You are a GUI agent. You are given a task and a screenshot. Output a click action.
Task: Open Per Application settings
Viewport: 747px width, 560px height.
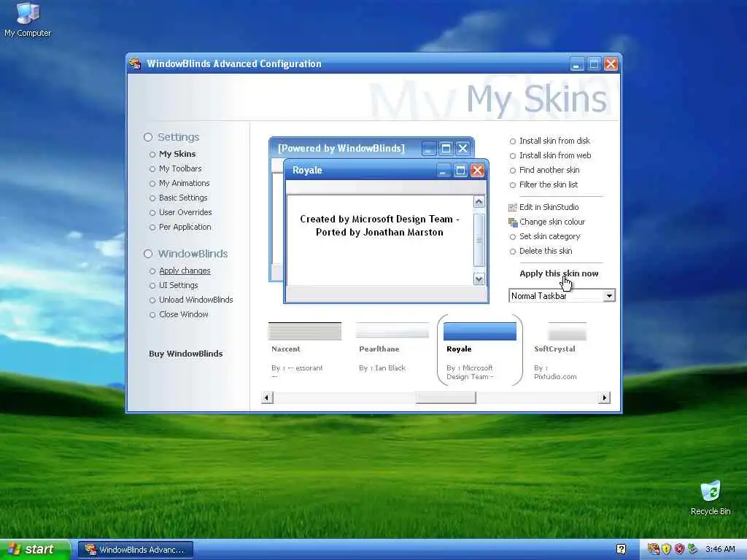pyautogui.click(x=185, y=227)
